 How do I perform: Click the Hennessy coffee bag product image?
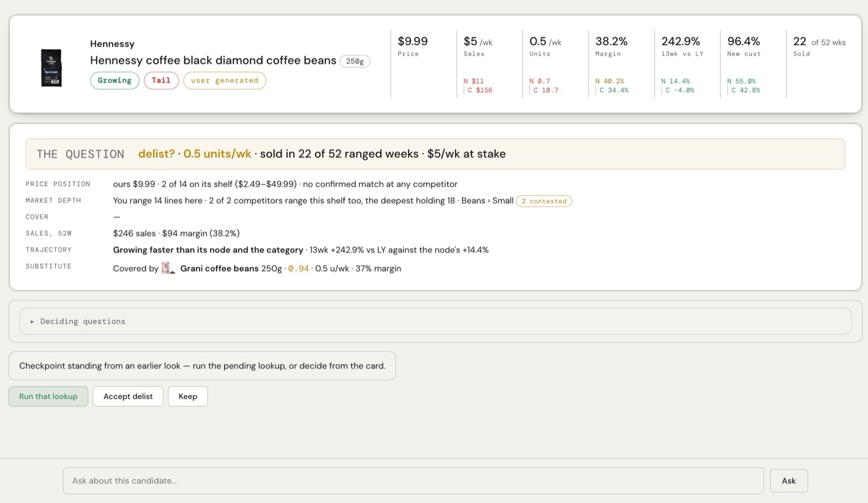52,68
